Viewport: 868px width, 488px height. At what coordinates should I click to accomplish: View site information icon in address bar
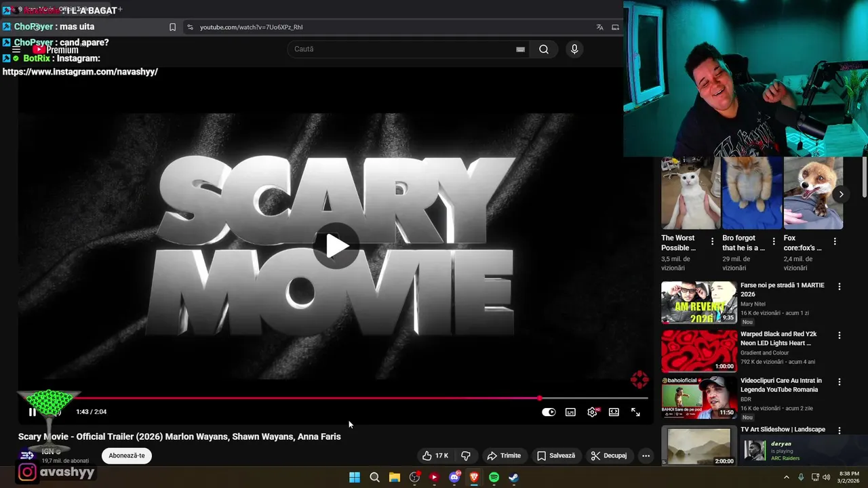point(190,27)
